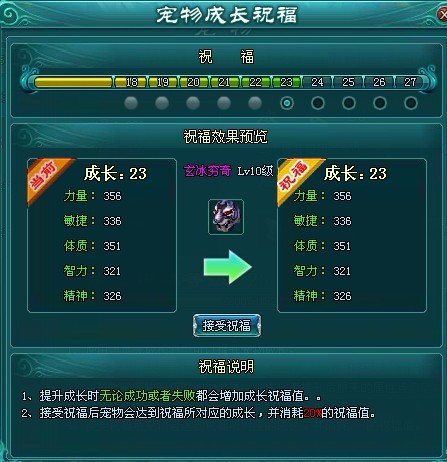Screen dimensions: 447x462
Task: Select the active radio dot under 23
Action: 287,103
